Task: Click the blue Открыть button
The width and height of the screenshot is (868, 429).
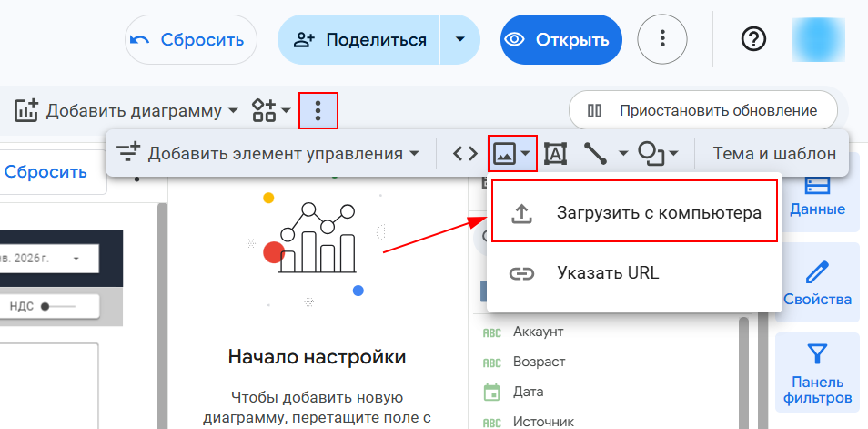Action: pos(560,39)
